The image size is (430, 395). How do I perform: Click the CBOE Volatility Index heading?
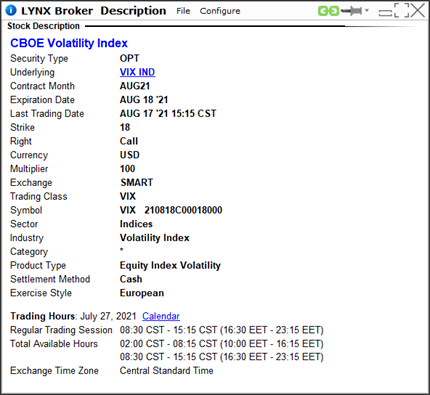69,43
